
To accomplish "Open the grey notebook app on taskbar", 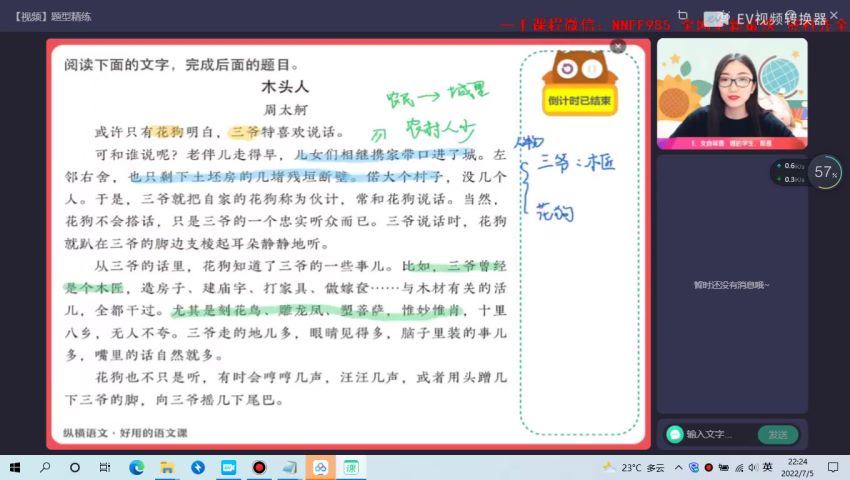I will 290,468.
